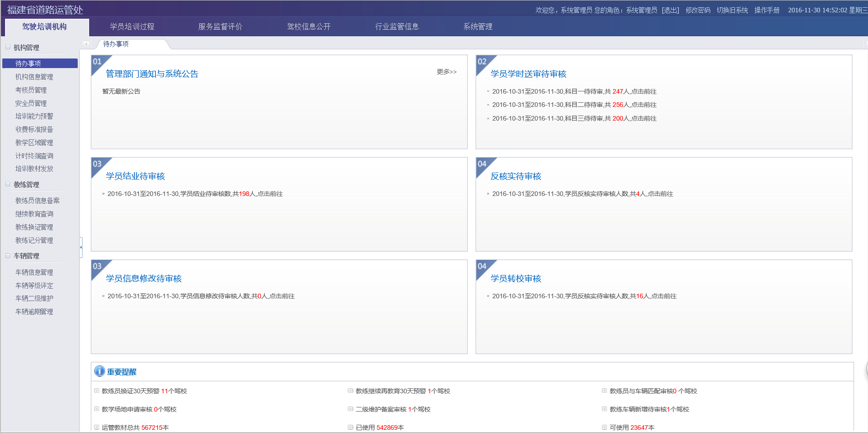Image resolution: width=868 pixels, height=433 pixels.
Task: Click the 01 badge on the 系统公告 panel
Action: coord(98,62)
